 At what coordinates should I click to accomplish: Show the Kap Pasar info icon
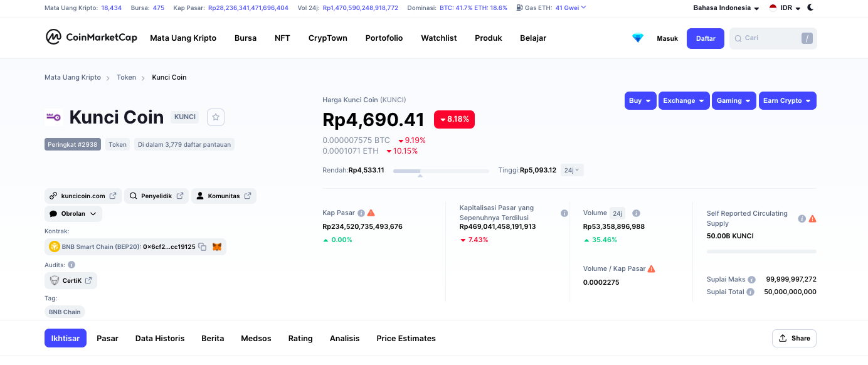361,213
